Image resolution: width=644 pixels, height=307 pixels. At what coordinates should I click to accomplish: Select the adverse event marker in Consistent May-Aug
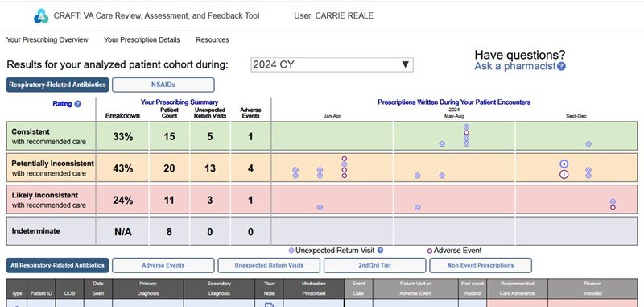(466, 132)
